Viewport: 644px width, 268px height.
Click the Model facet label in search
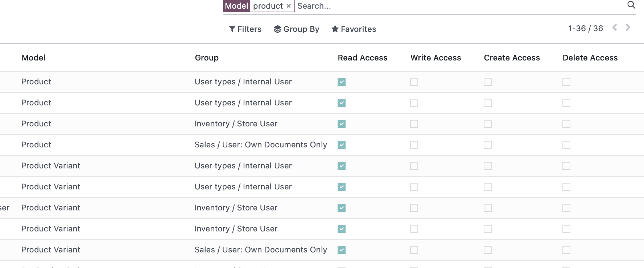tap(236, 6)
